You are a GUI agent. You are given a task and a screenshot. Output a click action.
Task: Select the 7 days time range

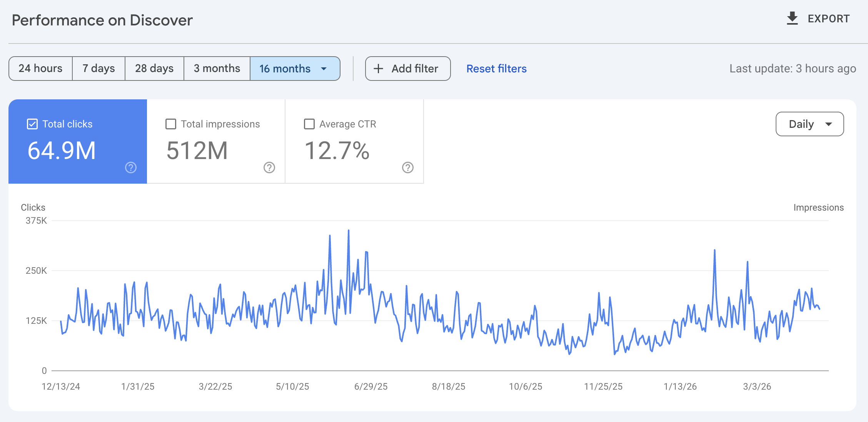[x=98, y=69]
